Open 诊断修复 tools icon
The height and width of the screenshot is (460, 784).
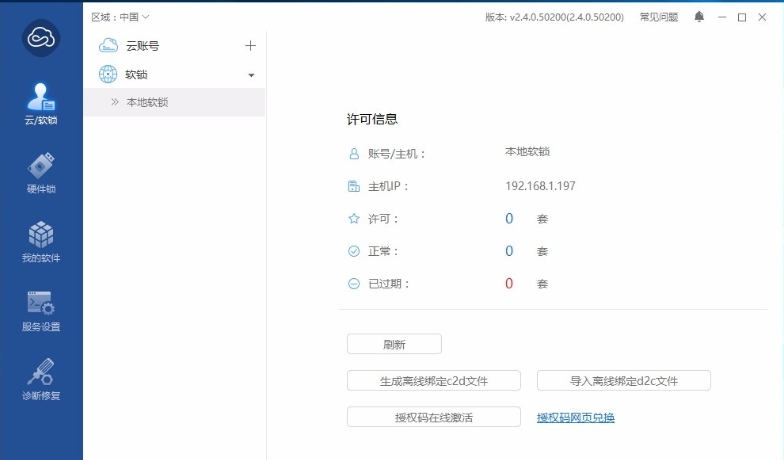[41, 379]
